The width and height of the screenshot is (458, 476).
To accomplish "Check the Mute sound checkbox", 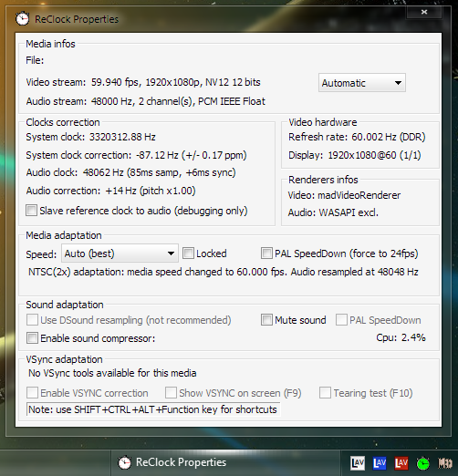I will point(266,320).
